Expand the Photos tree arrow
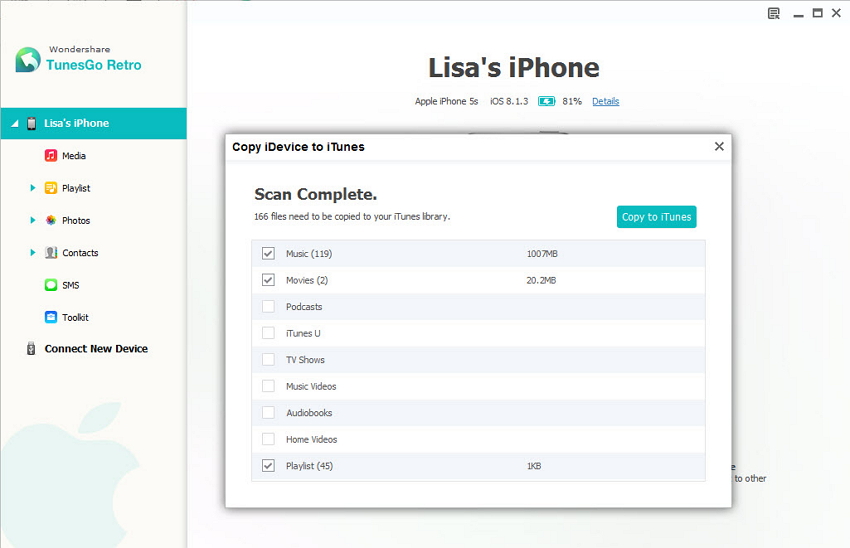Screen dimensions: 850x548 pos(33,220)
